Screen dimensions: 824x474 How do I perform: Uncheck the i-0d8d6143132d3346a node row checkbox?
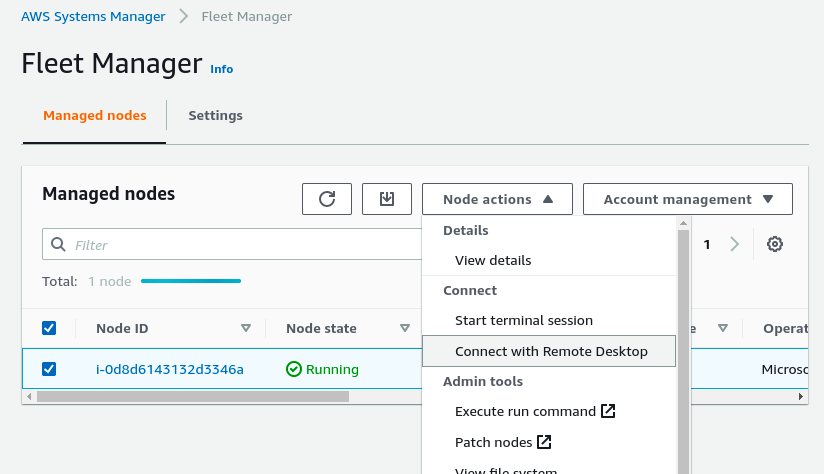pos(49,369)
